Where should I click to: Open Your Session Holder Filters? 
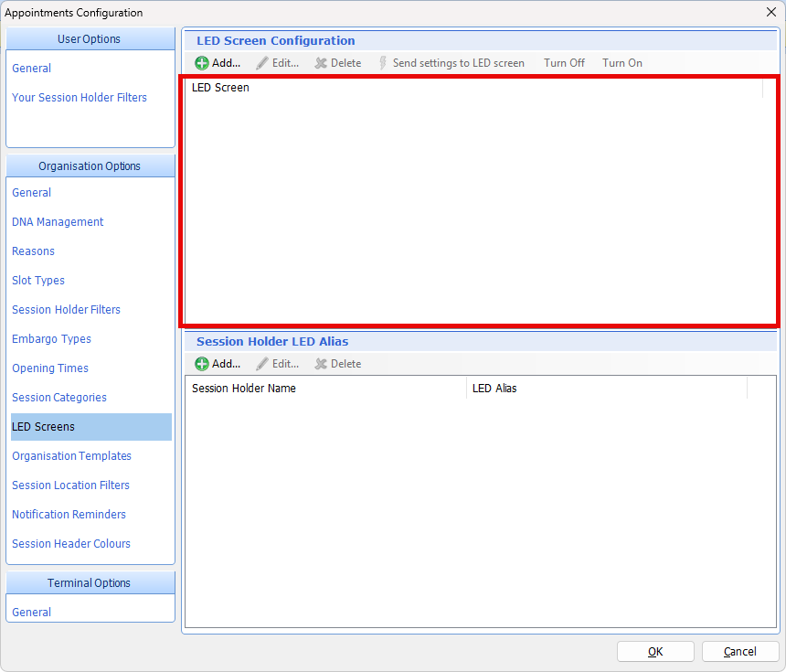click(x=80, y=98)
